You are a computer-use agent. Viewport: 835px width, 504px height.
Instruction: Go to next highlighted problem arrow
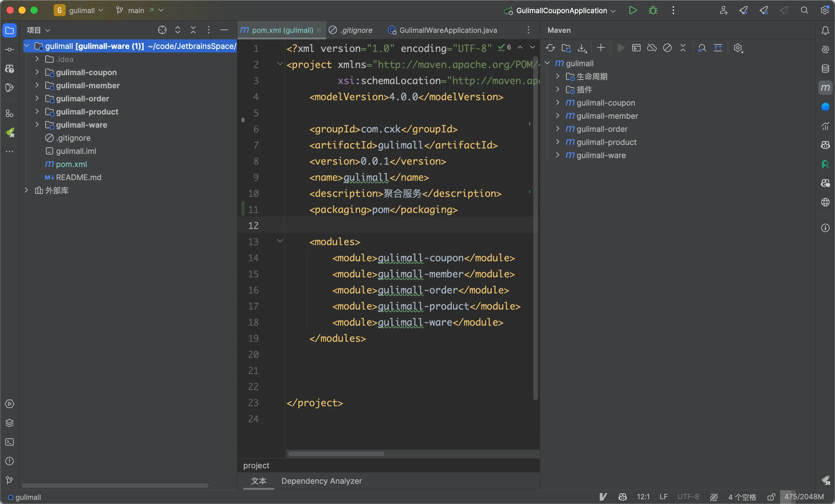tap(532, 47)
